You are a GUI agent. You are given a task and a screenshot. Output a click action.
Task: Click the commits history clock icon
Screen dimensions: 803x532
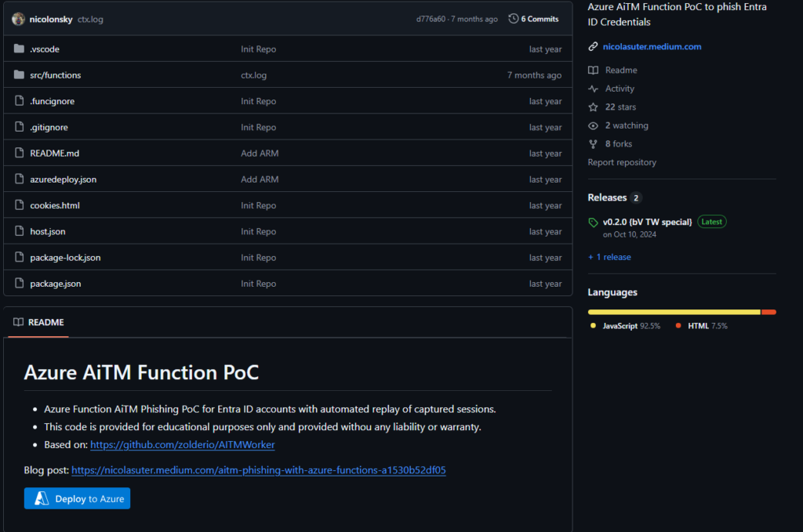[x=513, y=19]
